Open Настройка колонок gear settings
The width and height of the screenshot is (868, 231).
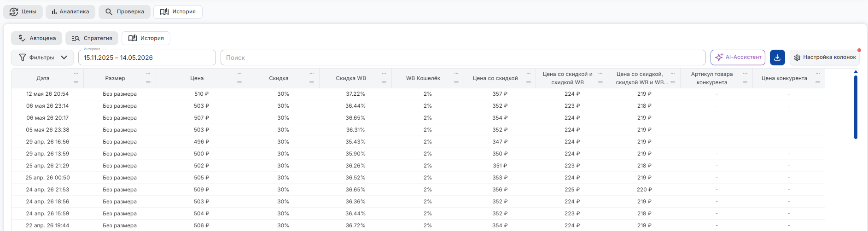click(825, 58)
